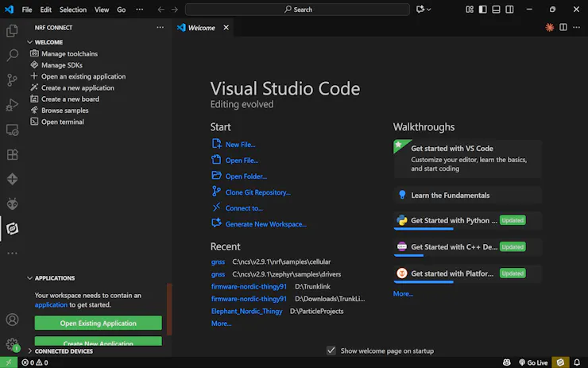Viewport: 588px width, 368px height.
Task: Open the Go menu
Action: [x=121, y=10]
